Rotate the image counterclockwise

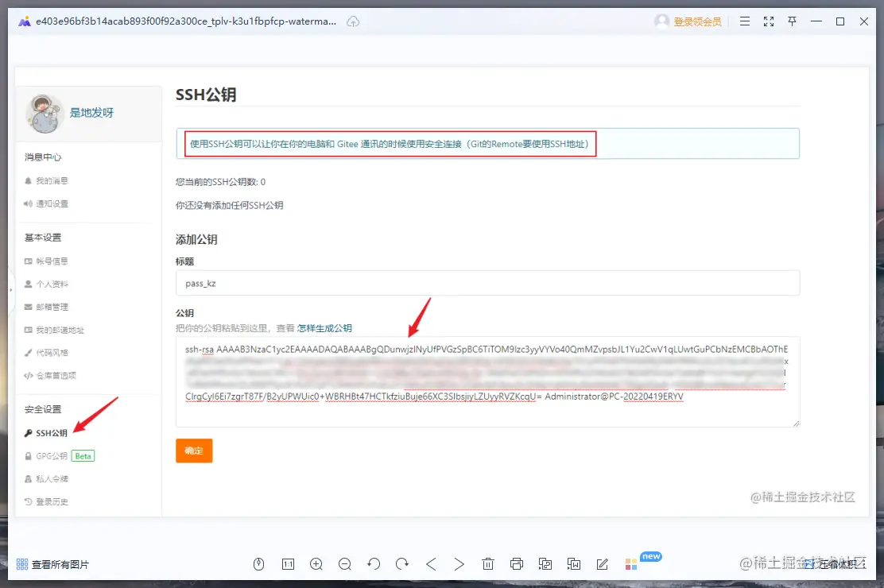tap(374, 563)
